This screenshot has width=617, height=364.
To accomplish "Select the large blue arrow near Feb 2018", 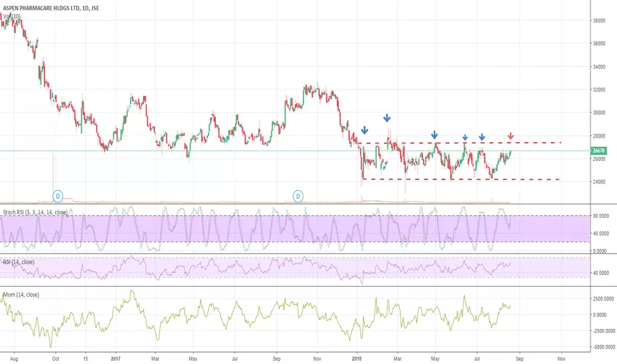I will pyautogui.click(x=387, y=118).
